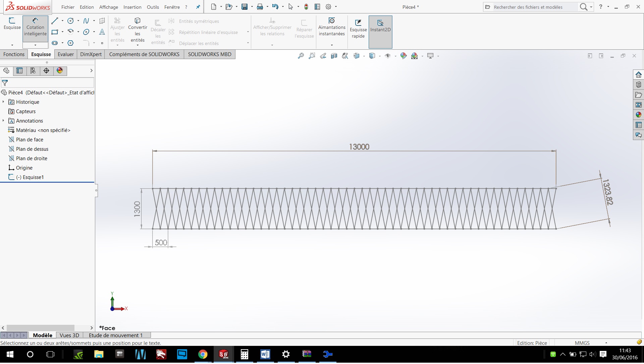Choose the Spline sketch tool

click(x=86, y=21)
